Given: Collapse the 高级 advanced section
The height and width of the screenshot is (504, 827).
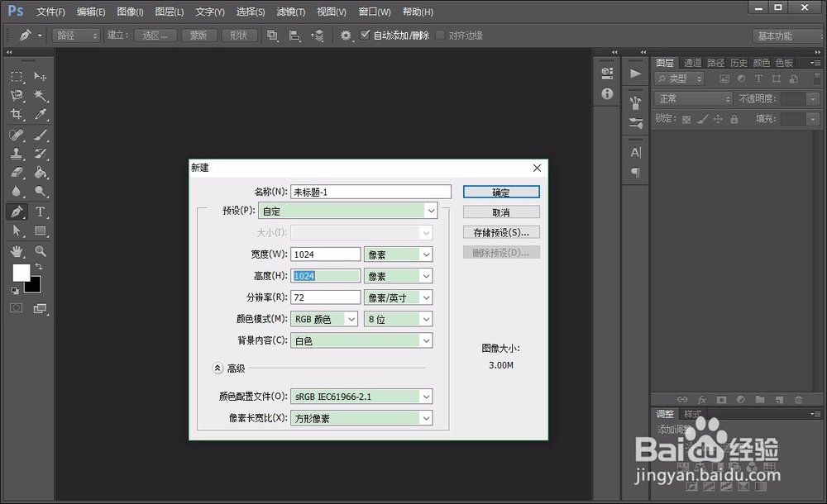Looking at the screenshot, I should pyautogui.click(x=217, y=368).
